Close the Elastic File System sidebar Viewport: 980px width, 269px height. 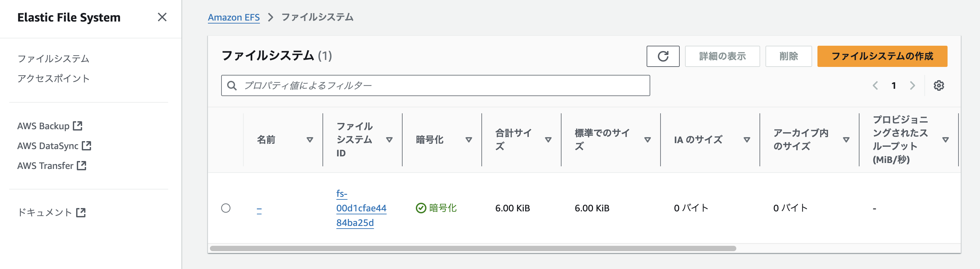(162, 17)
